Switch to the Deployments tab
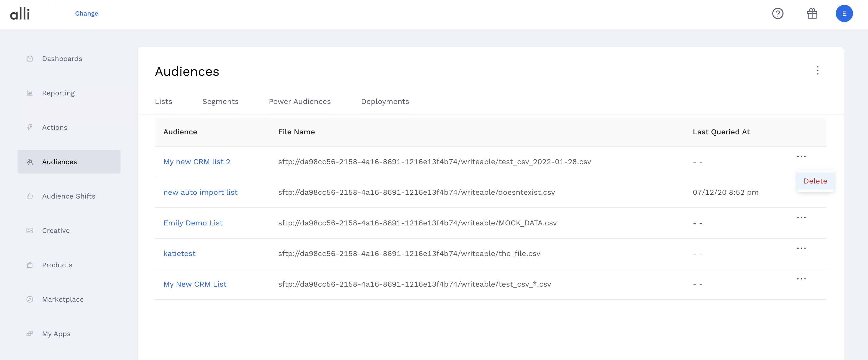The width and height of the screenshot is (868, 360). (385, 101)
